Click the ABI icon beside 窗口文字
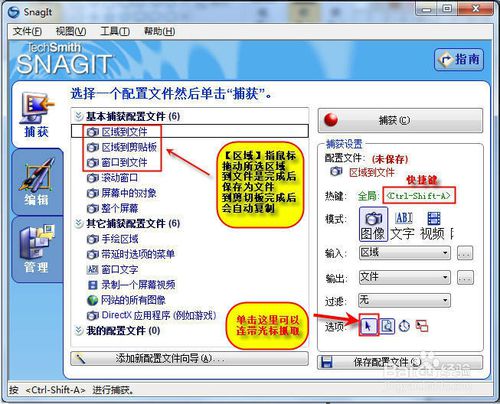500x404 pixels. (x=92, y=270)
